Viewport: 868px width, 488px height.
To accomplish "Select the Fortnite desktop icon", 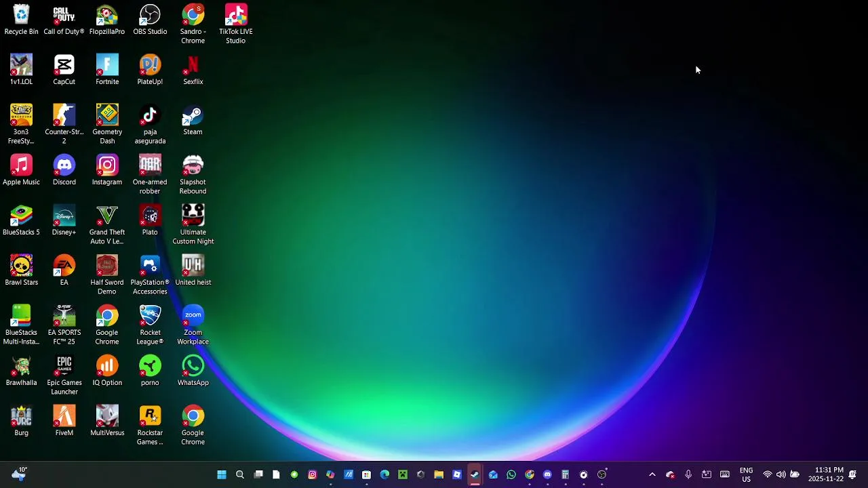I will click(x=107, y=70).
